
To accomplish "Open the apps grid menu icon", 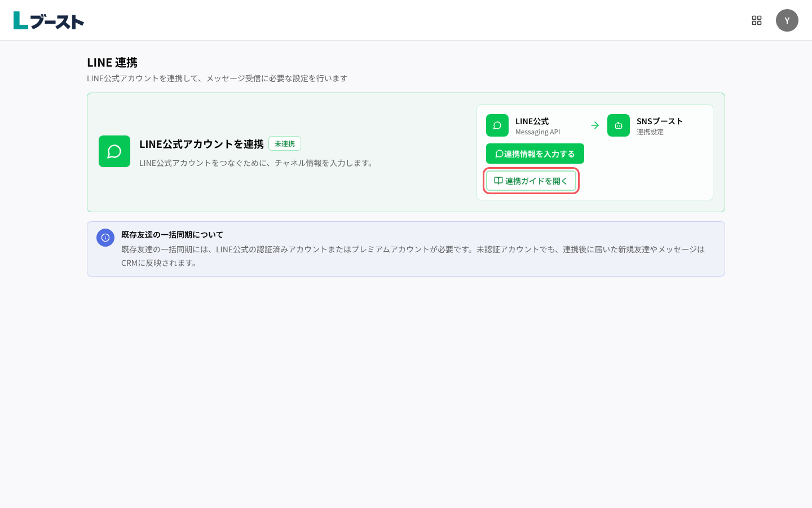I will (x=757, y=20).
